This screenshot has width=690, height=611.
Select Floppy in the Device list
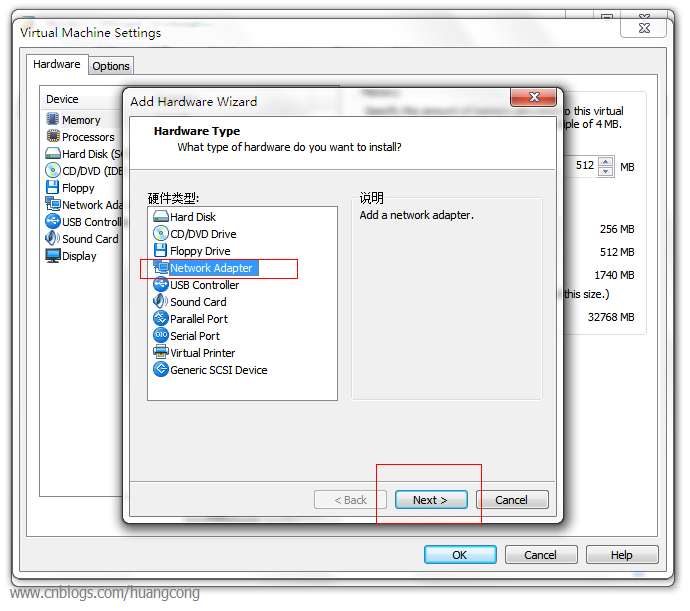[78, 188]
